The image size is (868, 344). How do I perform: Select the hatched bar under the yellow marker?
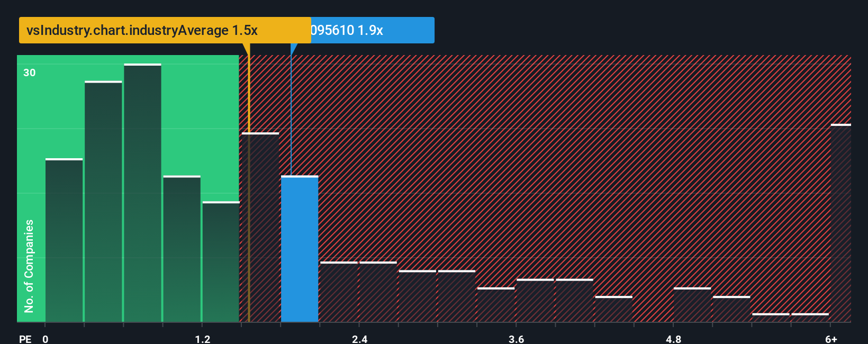tap(260, 227)
